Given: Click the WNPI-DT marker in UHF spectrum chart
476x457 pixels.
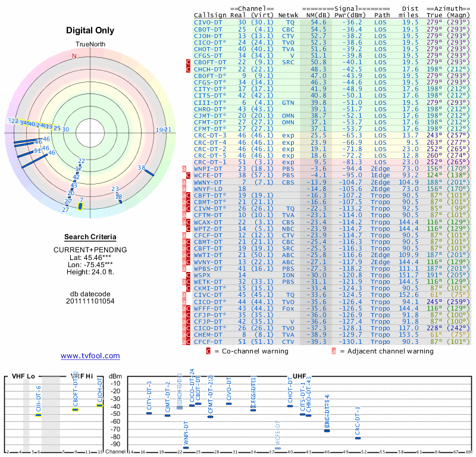Looking at the screenshot, I should (186, 447).
